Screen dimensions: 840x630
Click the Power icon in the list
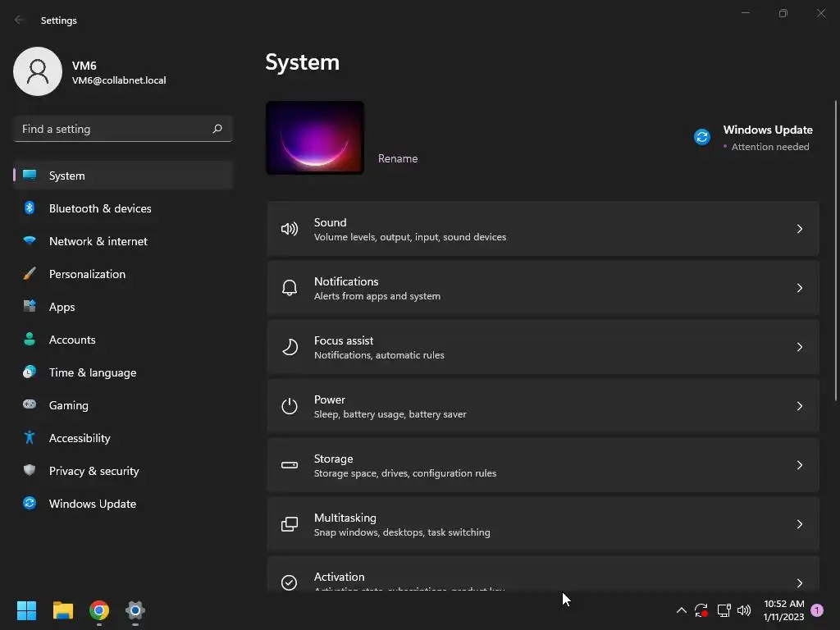(x=290, y=406)
